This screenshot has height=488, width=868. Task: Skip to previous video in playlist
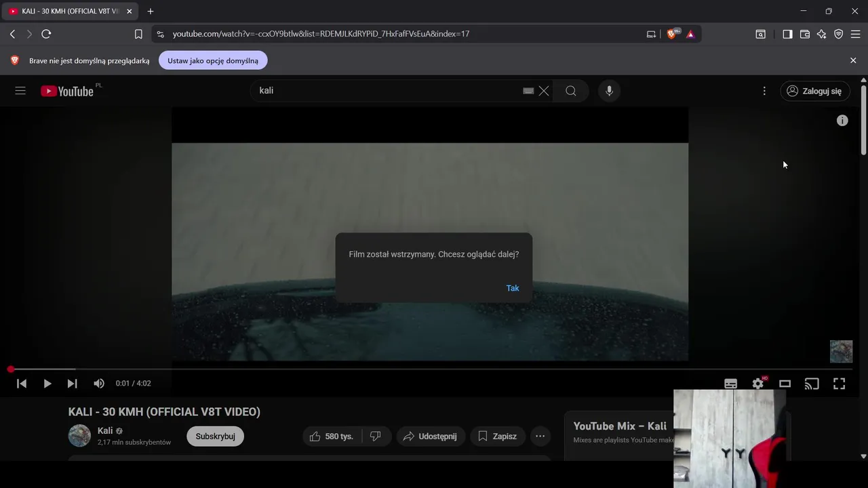[x=22, y=384]
